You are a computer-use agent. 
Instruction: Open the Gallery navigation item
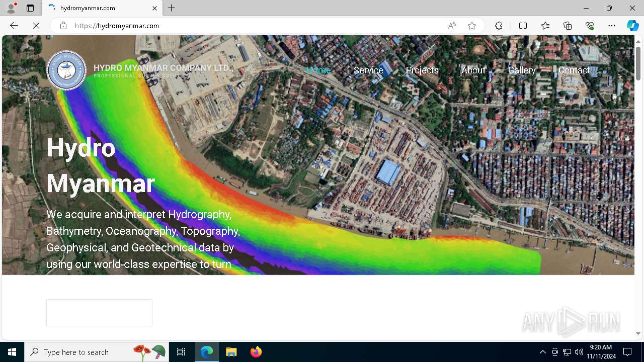click(522, 70)
